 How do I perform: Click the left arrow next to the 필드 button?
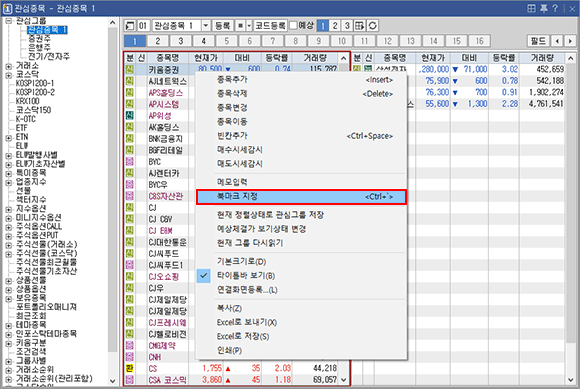click(x=557, y=41)
